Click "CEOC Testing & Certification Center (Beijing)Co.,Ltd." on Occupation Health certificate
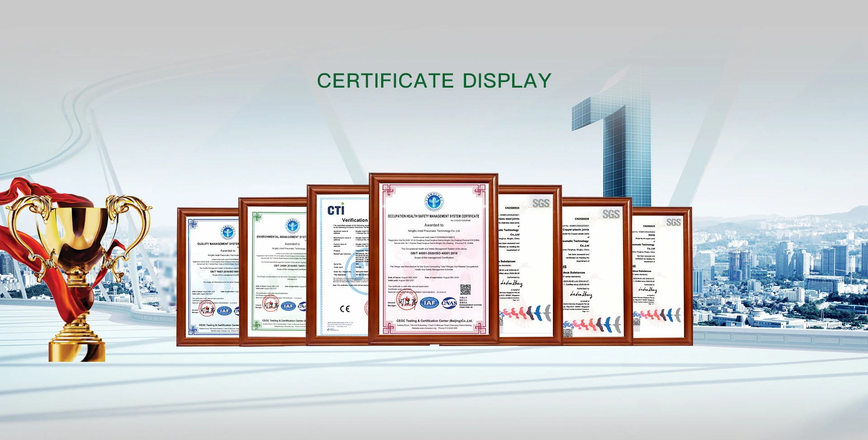This screenshot has height=440, width=868. click(x=434, y=321)
